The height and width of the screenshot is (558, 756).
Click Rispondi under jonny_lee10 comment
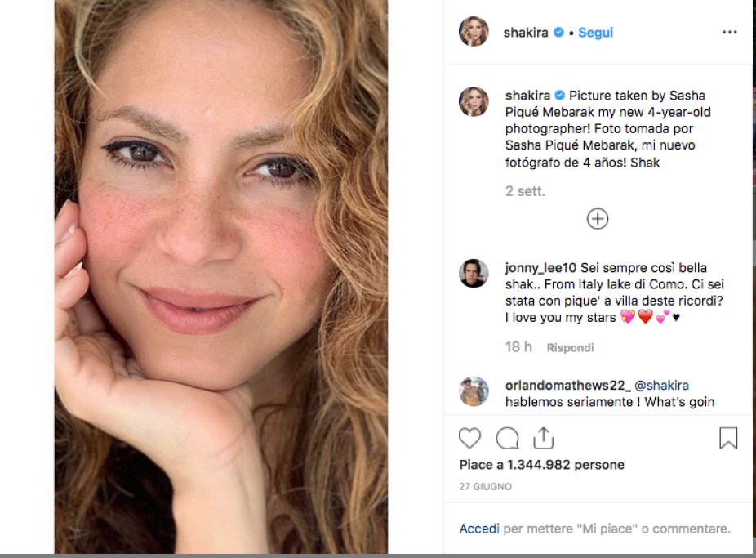click(x=570, y=348)
